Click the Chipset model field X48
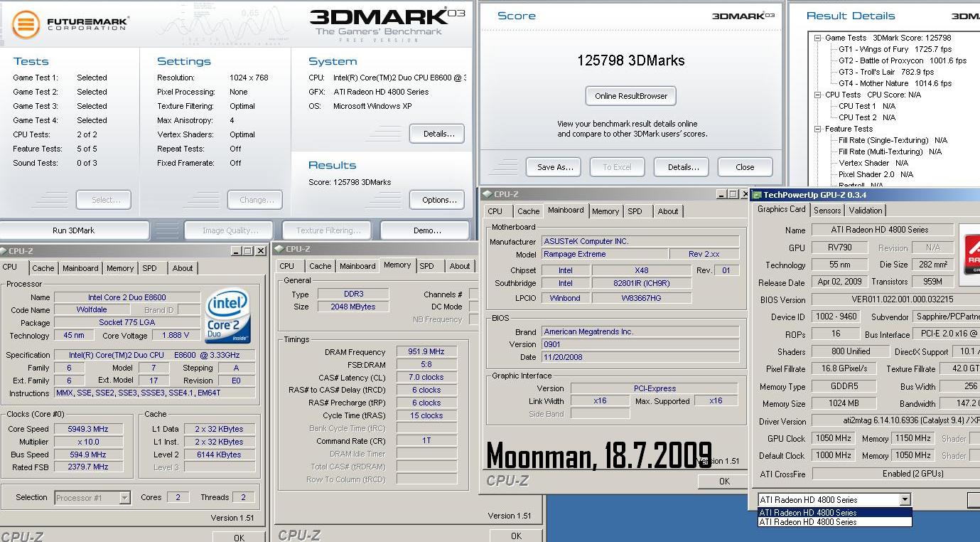The height and width of the screenshot is (542, 980). point(642,270)
